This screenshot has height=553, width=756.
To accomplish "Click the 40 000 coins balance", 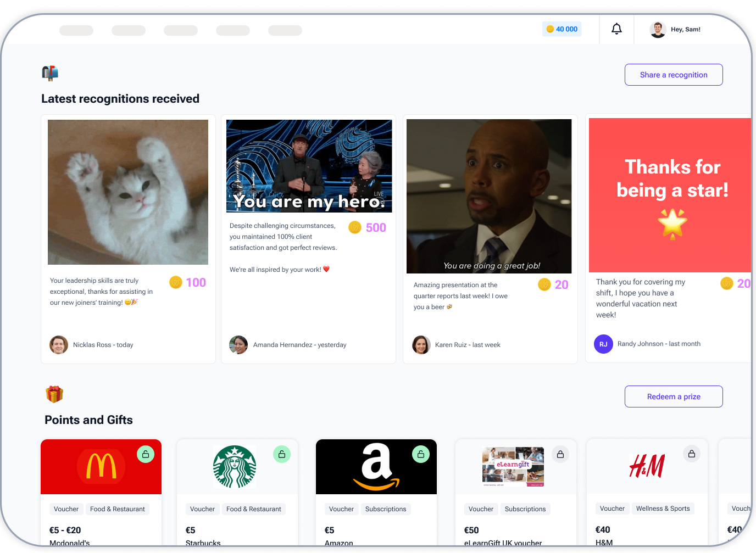I will coord(562,29).
